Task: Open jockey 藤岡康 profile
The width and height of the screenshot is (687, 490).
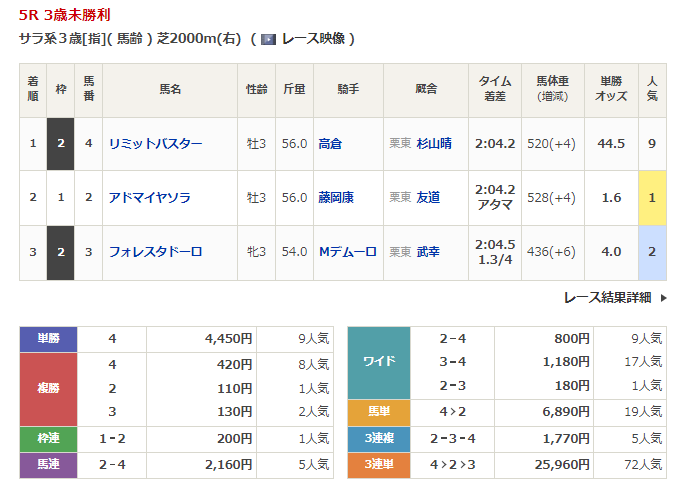Action: (x=335, y=198)
